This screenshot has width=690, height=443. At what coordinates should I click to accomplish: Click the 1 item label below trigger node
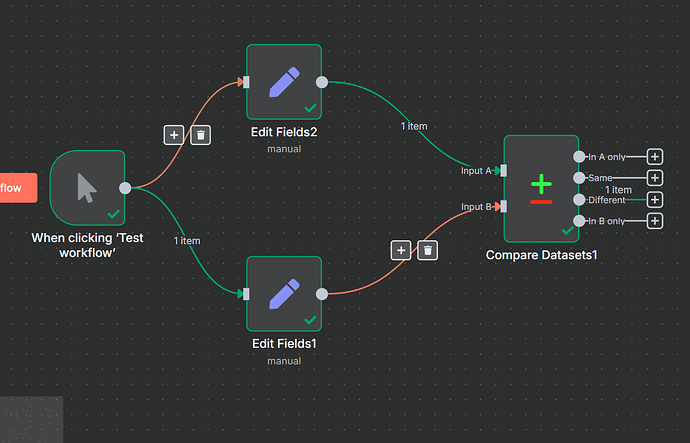pyautogui.click(x=187, y=241)
